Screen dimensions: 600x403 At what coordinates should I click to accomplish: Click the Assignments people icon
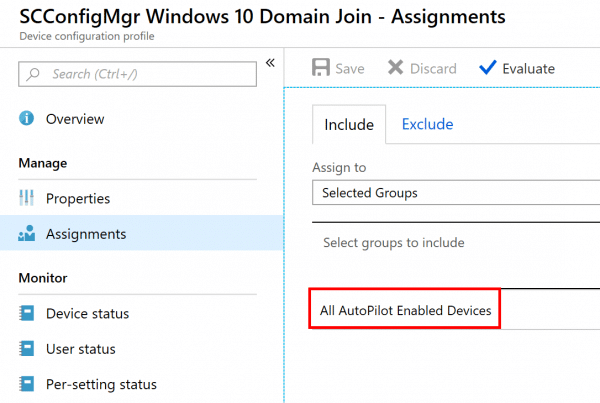(26, 233)
